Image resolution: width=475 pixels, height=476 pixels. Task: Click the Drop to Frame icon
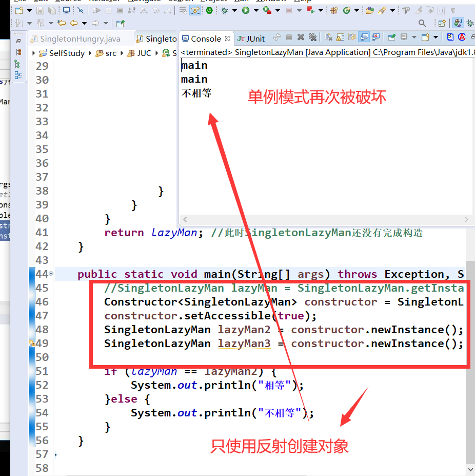pos(183,11)
